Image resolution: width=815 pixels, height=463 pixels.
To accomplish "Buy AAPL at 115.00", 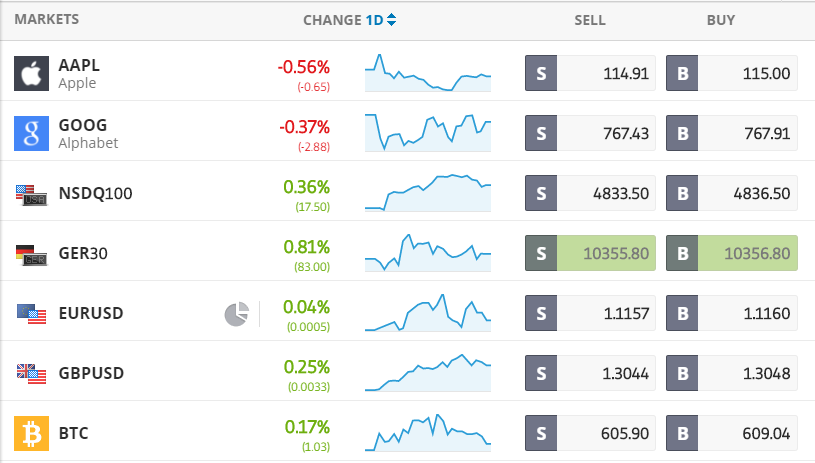I will (731, 74).
